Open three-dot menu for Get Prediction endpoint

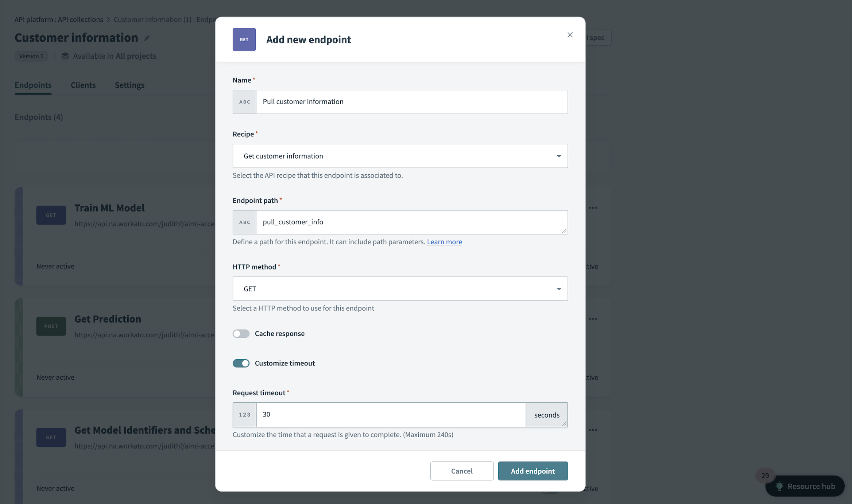tap(593, 319)
